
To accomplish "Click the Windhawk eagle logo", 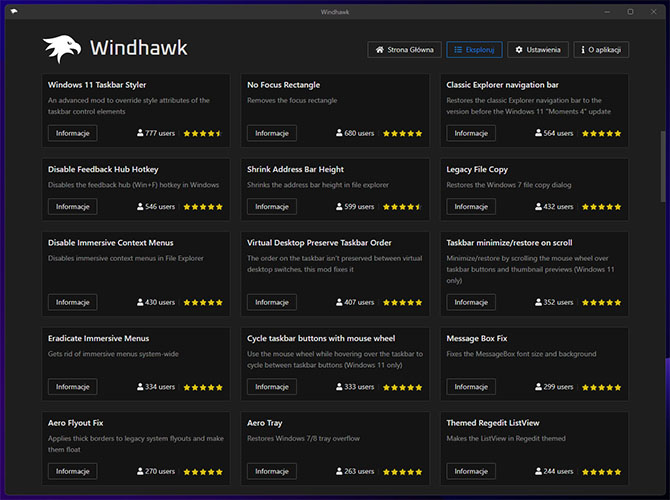I will click(62, 48).
